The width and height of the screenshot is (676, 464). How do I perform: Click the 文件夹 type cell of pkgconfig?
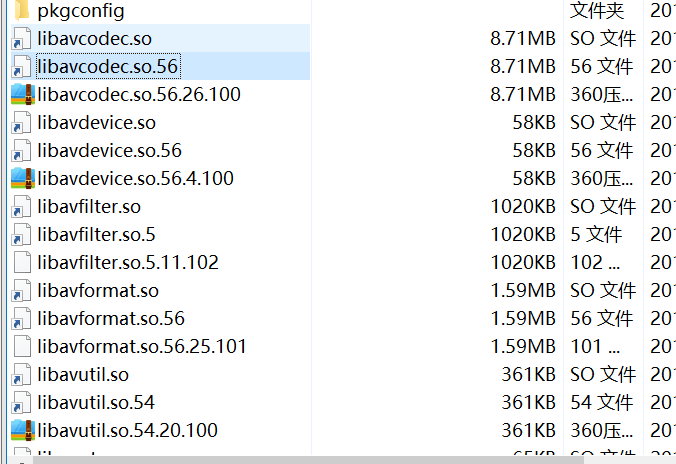[x=597, y=10]
